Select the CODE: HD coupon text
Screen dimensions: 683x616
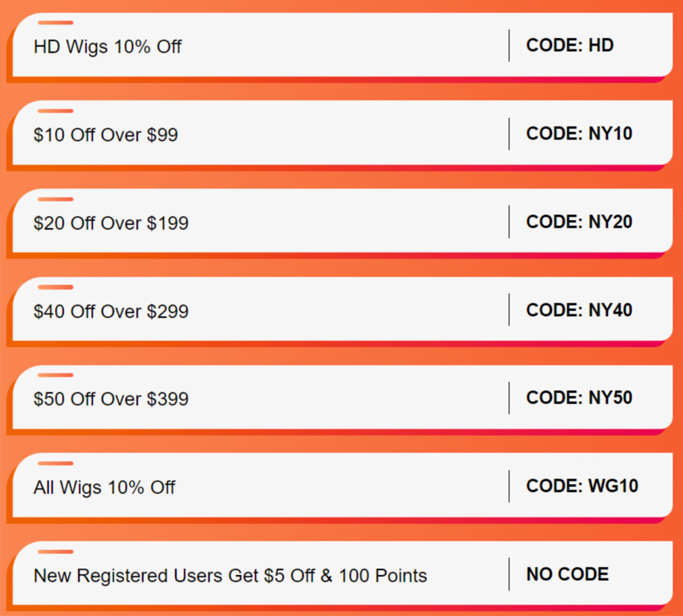570,45
